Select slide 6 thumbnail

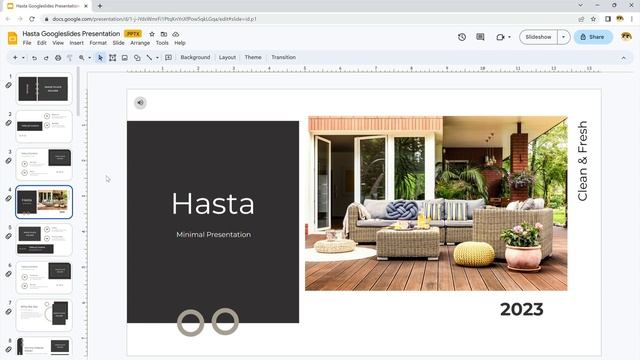(44, 278)
